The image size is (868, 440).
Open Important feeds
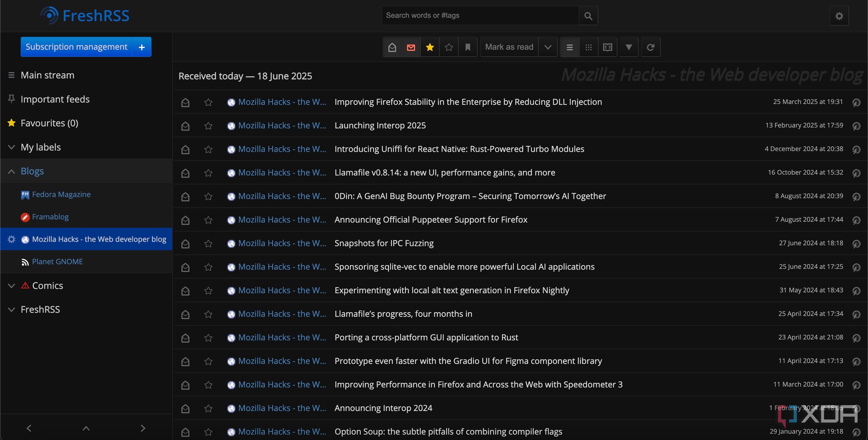[x=55, y=99]
